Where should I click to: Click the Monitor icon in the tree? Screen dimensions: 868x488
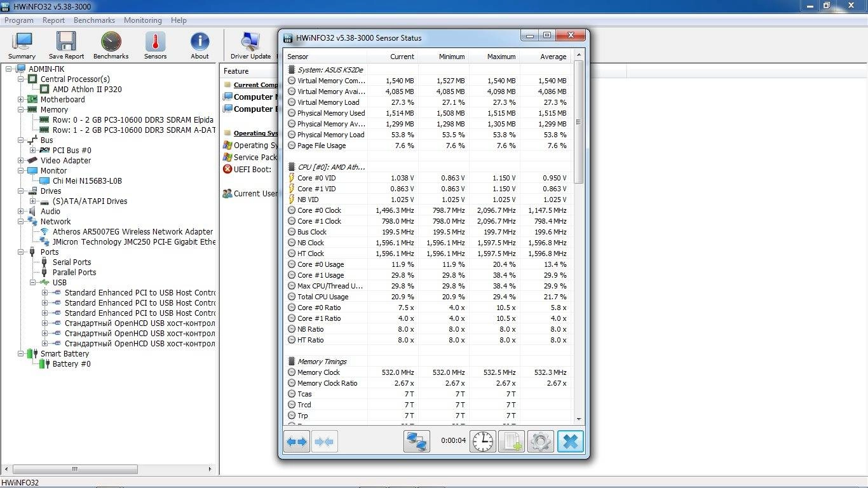[x=32, y=170]
